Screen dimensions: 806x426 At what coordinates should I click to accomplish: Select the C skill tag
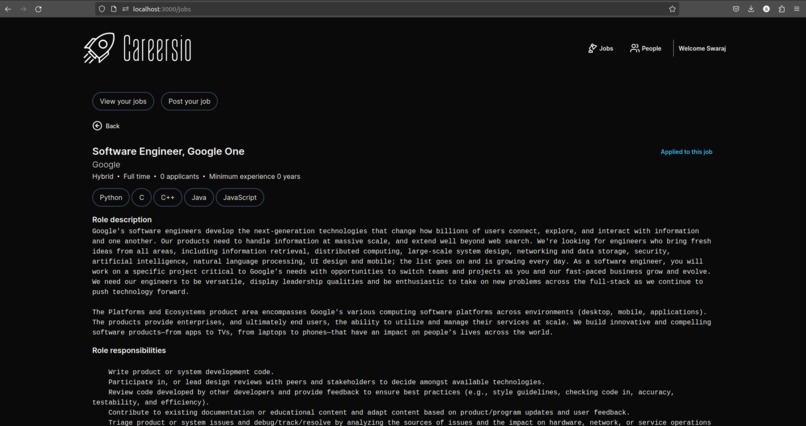click(141, 197)
